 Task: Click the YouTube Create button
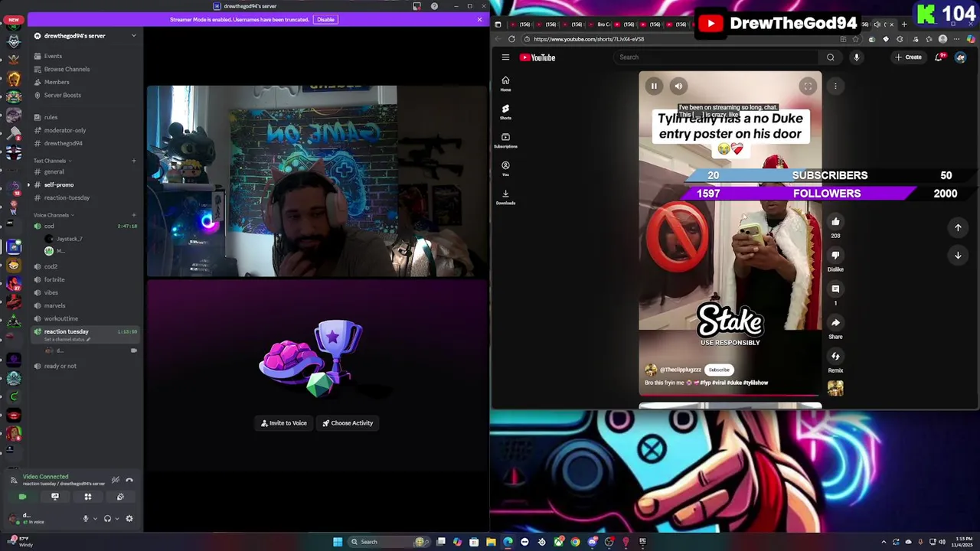(909, 57)
